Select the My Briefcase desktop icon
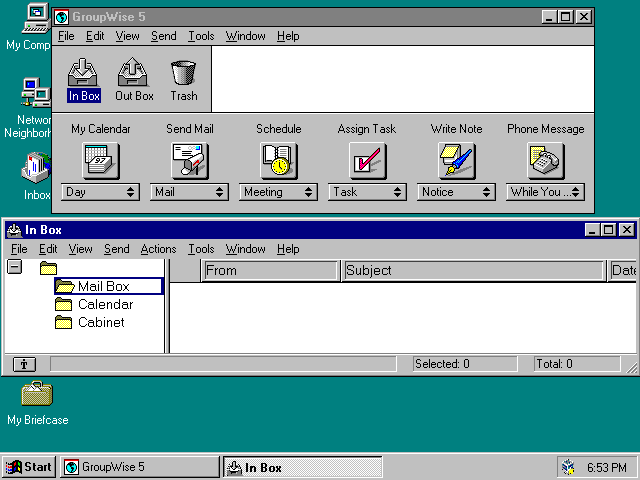This screenshot has width=640, height=480. pyautogui.click(x=38, y=403)
